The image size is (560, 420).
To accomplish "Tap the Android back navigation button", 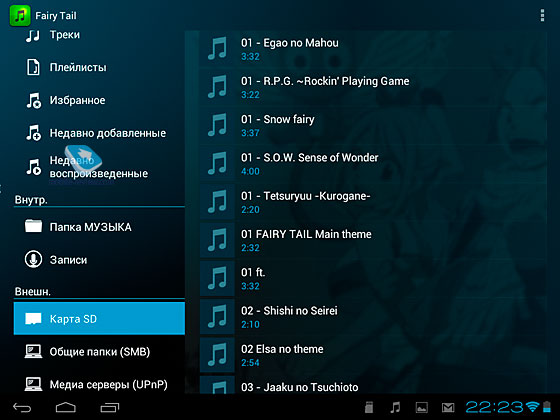I will pos(22,408).
